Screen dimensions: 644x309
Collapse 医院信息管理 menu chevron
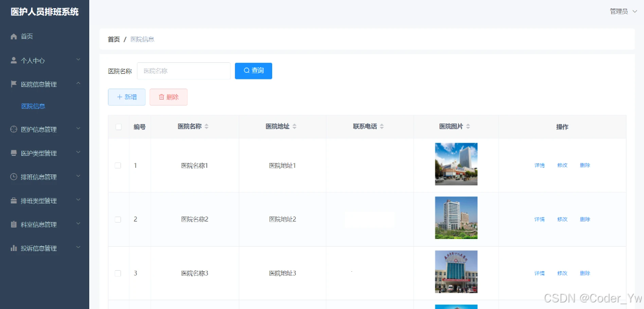coord(78,84)
